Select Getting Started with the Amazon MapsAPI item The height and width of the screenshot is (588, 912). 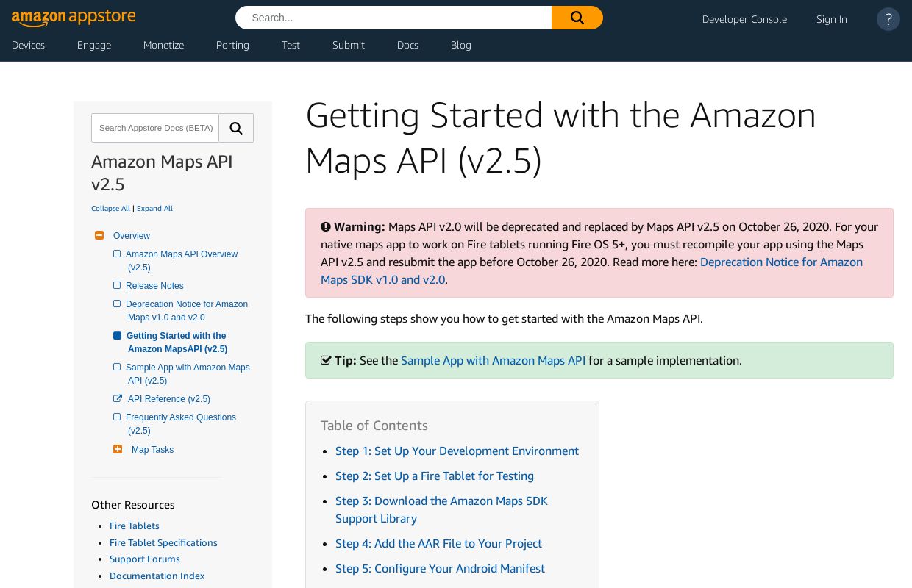[x=177, y=343]
